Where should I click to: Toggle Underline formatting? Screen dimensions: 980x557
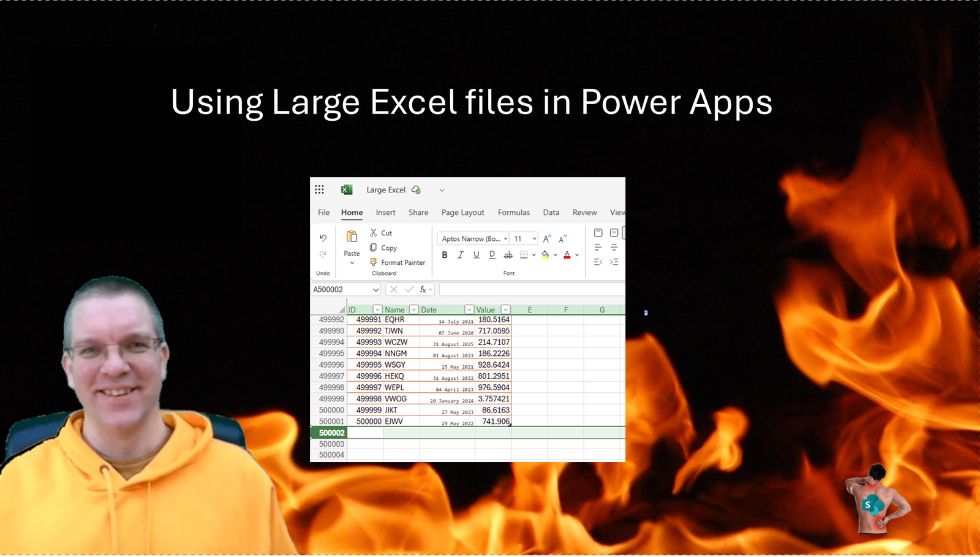[477, 255]
